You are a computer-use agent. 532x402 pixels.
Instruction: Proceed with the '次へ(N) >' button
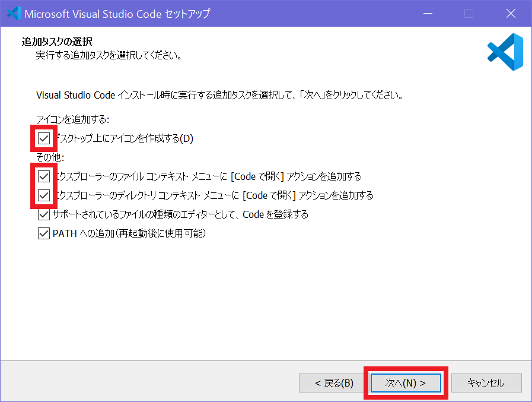pos(406,383)
